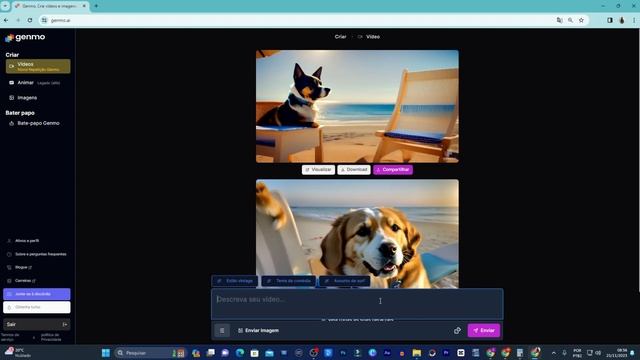Open política de Privacidade link
640x360 pixels.
(51, 337)
